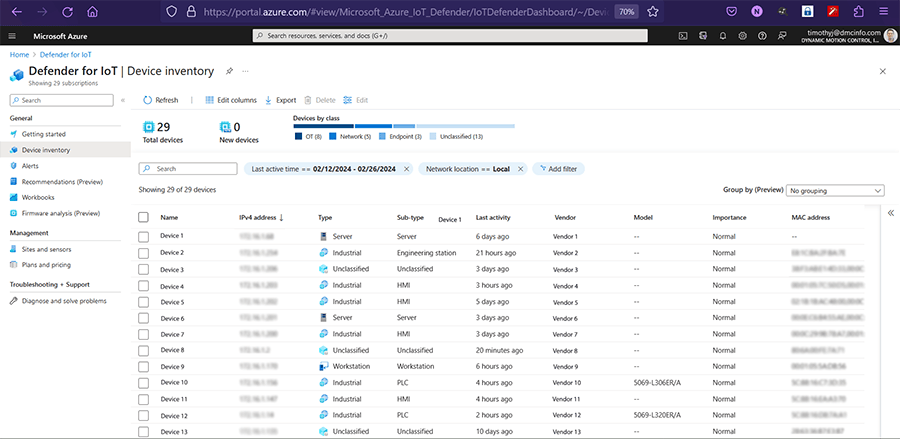Open Alerts in the menu

(30, 166)
